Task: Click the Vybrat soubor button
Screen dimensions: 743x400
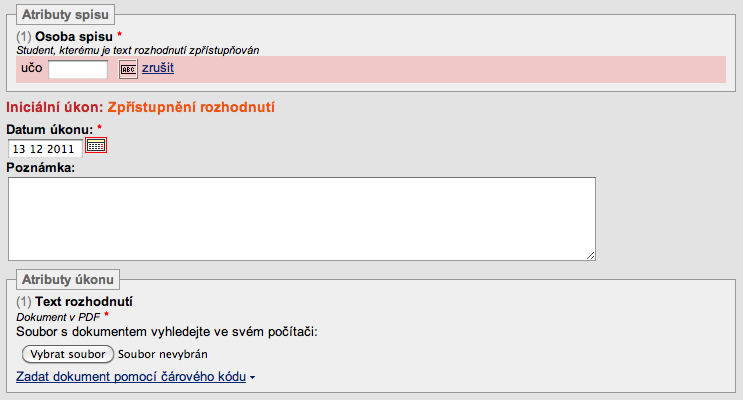Action: click(x=68, y=354)
